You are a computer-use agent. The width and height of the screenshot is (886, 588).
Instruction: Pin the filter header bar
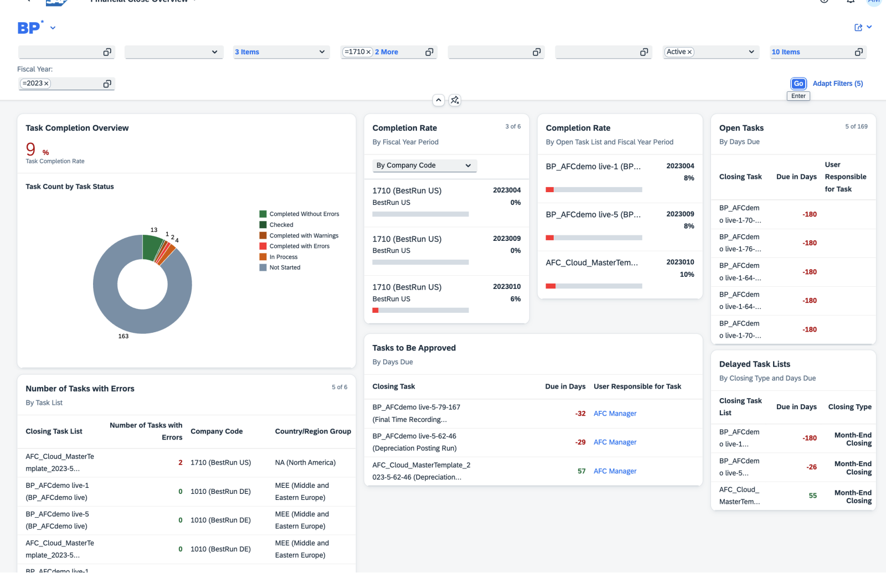pyautogui.click(x=455, y=100)
